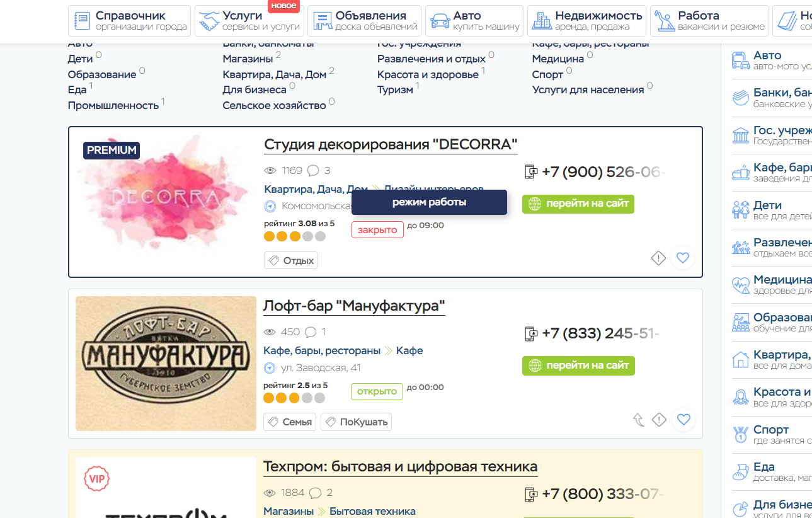Reveal phone icon for +7 (900) number
This screenshot has width=812, height=518.
pos(531,172)
